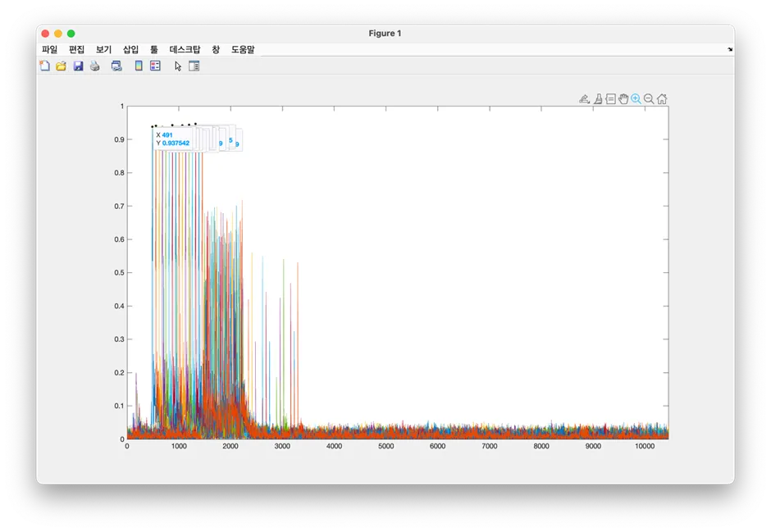Close the Figure 1 window with red button

[45, 34]
